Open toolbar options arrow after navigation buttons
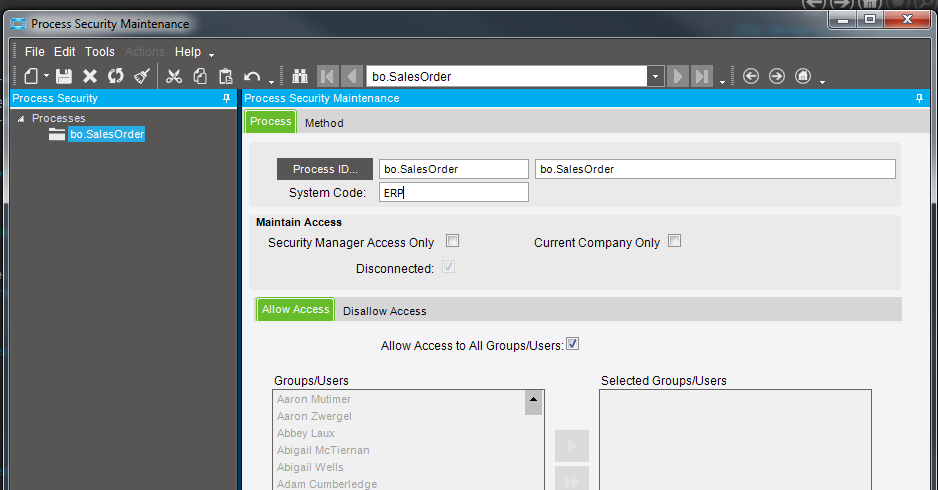The image size is (938, 490). click(x=723, y=81)
